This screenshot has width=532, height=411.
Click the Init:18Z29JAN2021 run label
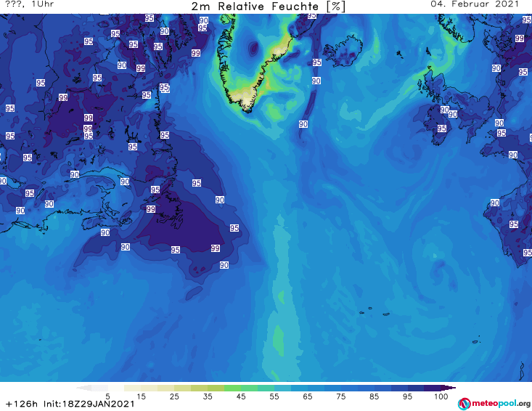89,404
